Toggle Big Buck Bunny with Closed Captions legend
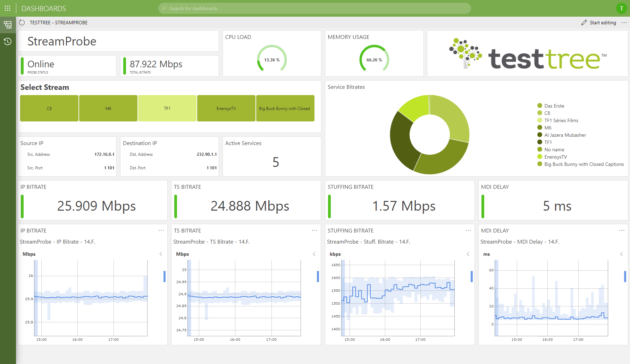This screenshot has height=364, width=630. tap(581, 164)
